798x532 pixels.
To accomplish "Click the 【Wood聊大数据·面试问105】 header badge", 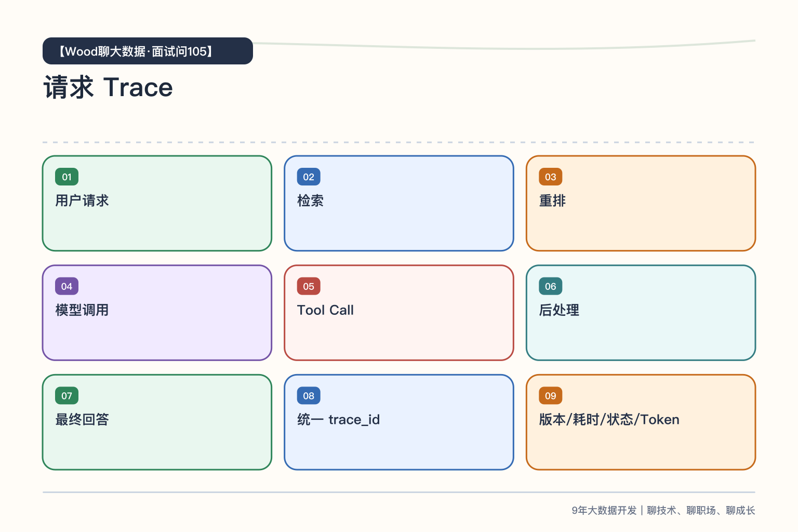I will pyautogui.click(x=148, y=51).
